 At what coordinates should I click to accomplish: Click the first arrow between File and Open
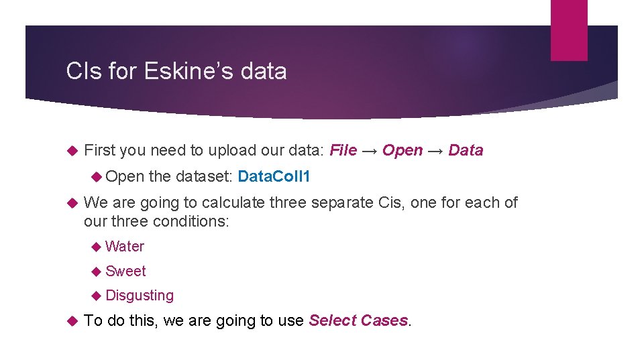point(370,150)
